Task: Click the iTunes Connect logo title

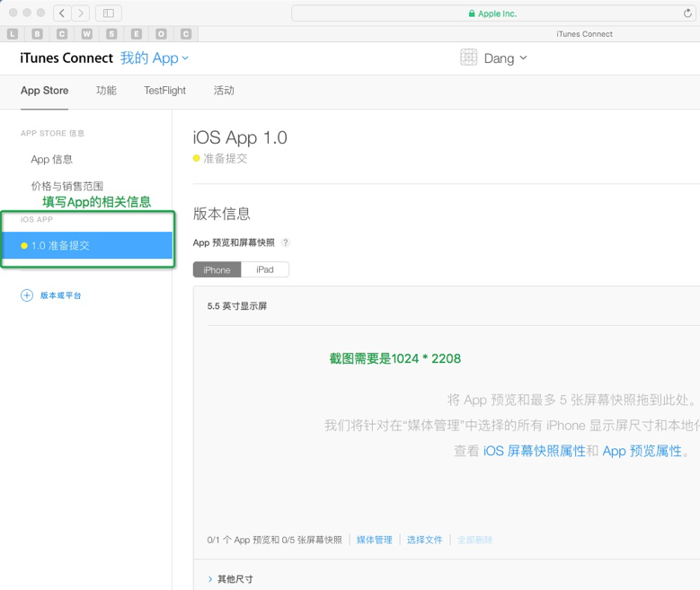Action: point(66,58)
